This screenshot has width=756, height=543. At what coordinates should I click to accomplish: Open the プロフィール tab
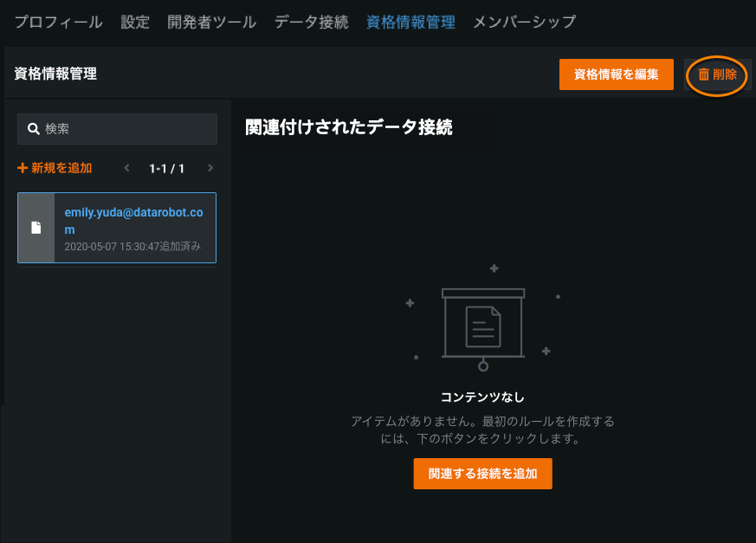pos(58,23)
